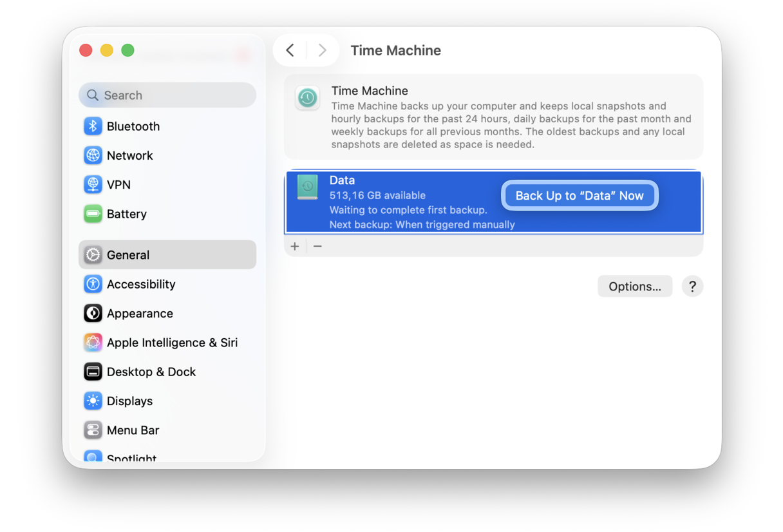Focus the Search field

(167, 95)
